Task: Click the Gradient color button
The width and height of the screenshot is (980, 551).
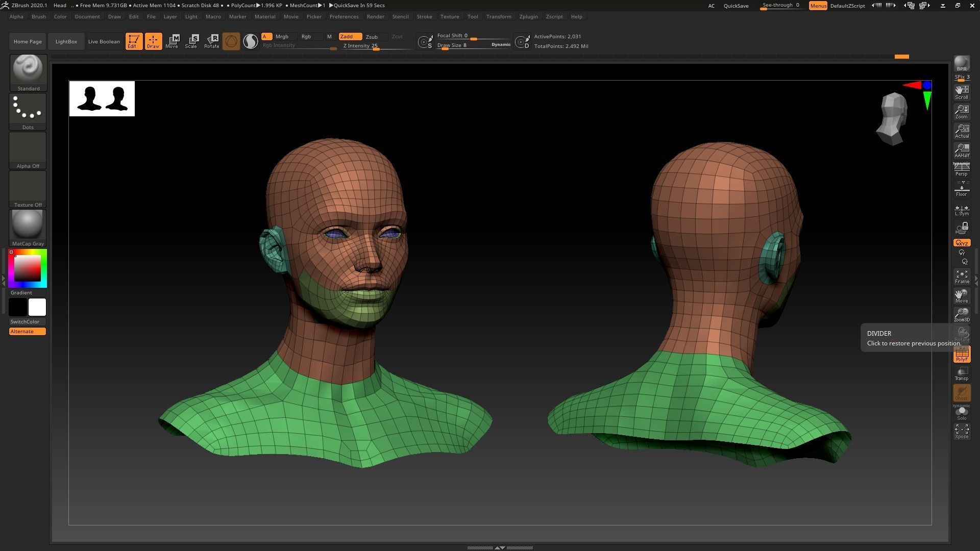Action: [x=28, y=293]
